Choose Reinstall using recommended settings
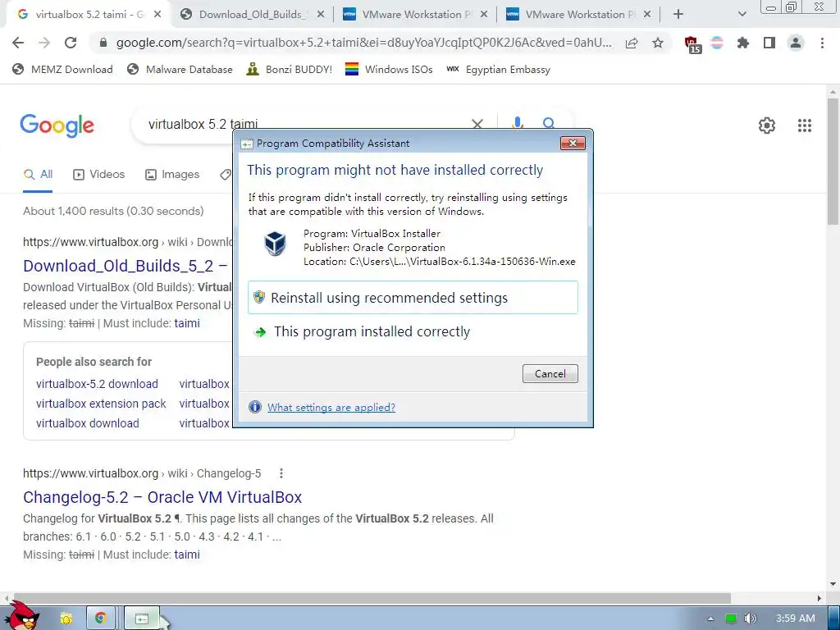840x630 pixels. pos(413,297)
